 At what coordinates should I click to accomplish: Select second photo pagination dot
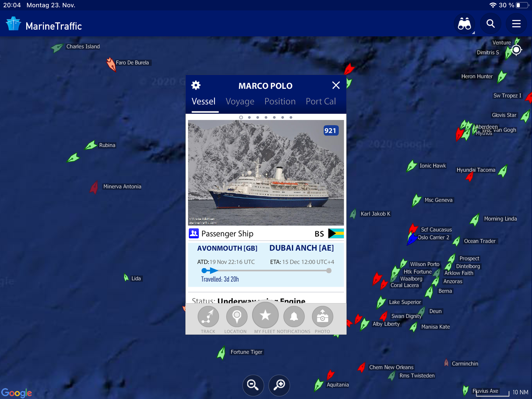[x=249, y=117]
